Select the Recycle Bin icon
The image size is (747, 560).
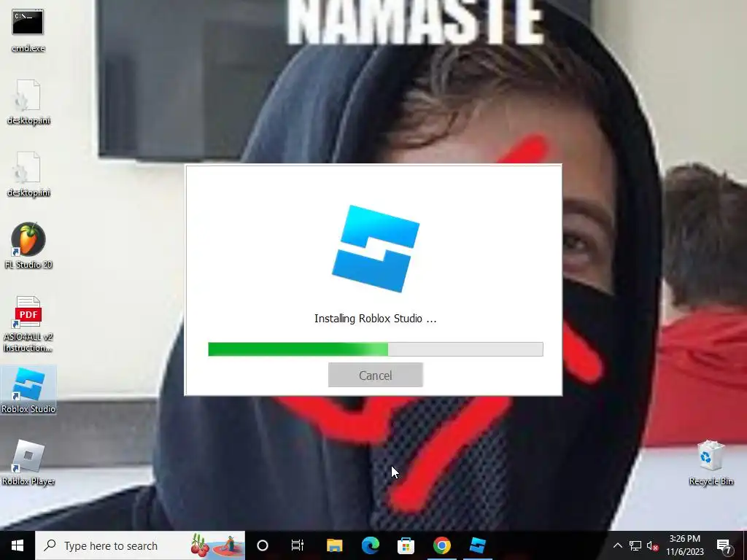(711, 462)
